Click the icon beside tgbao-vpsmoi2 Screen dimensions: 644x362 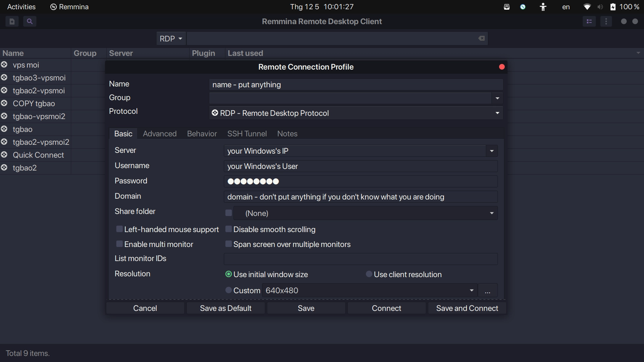4,116
